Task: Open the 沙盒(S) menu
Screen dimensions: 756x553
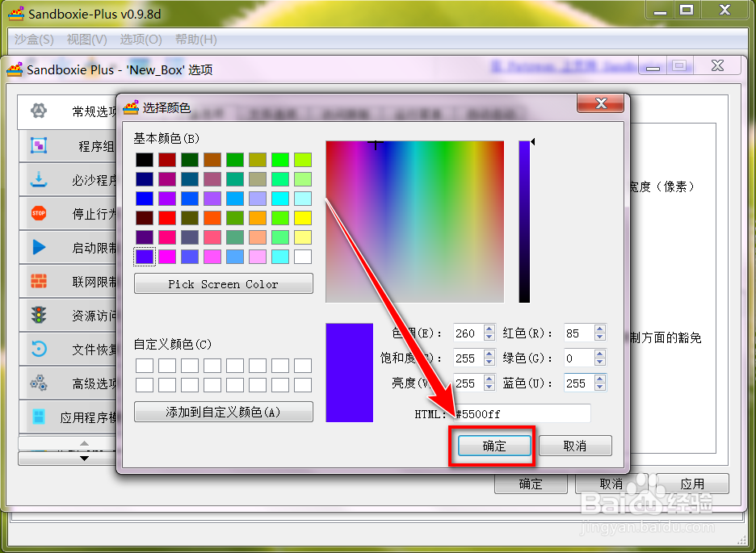Action: [34, 40]
